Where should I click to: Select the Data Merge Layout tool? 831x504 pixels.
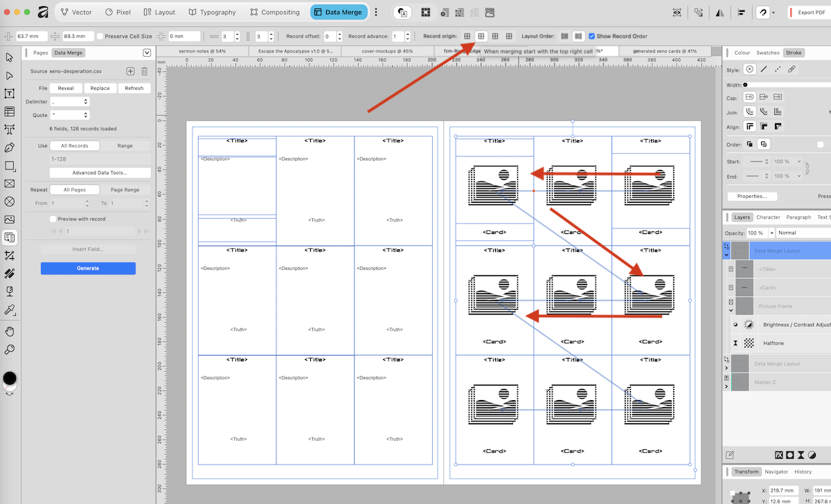point(10,237)
